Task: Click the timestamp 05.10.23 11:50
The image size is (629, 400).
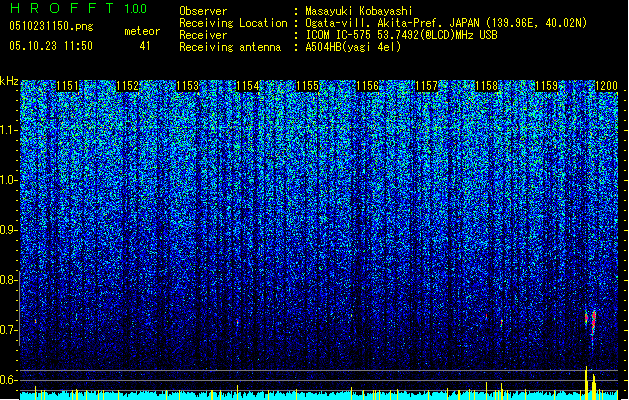Action: [51, 46]
